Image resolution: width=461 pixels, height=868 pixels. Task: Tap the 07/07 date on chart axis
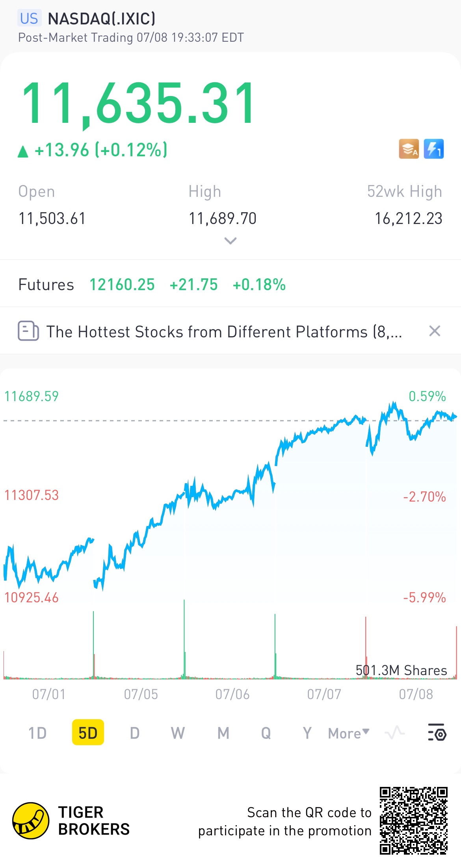click(324, 694)
